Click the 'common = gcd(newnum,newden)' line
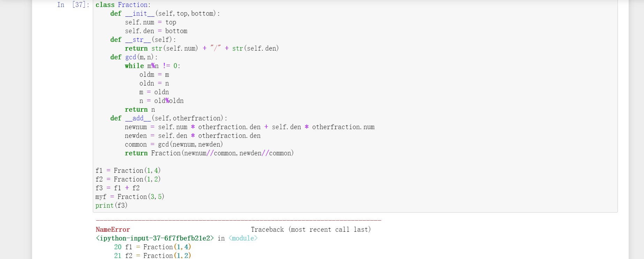This screenshot has height=259, width=644. click(174, 145)
